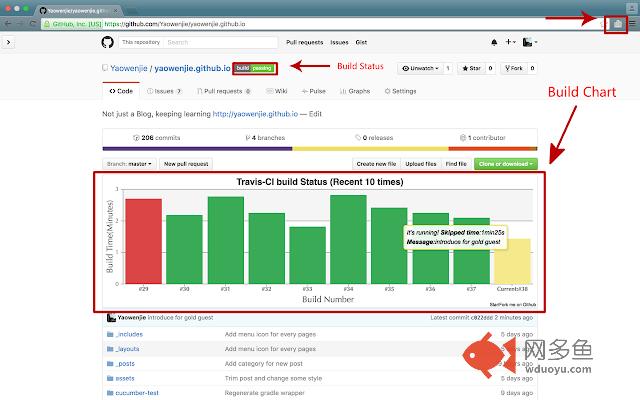
Task: Select the Yaowenjie browser tab
Action: [x=78, y=10]
